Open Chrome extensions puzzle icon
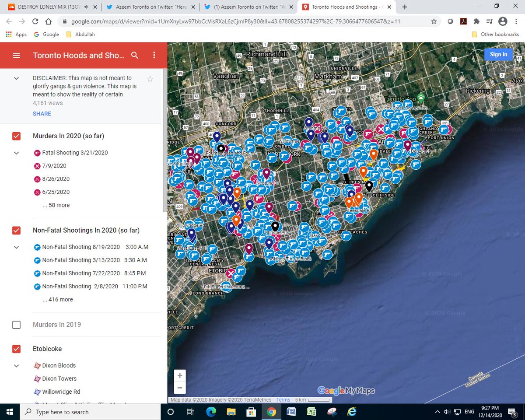The image size is (525, 420). [476, 21]
